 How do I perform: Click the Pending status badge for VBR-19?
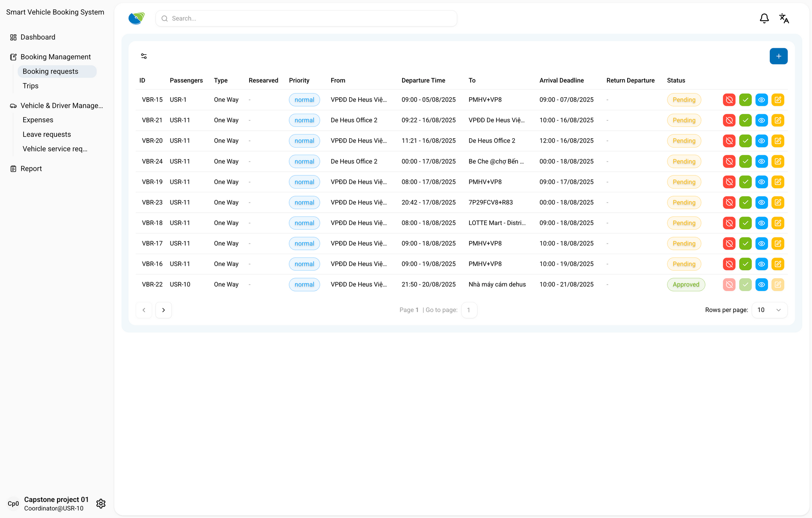pyautogui.click(x=684, y=182)
